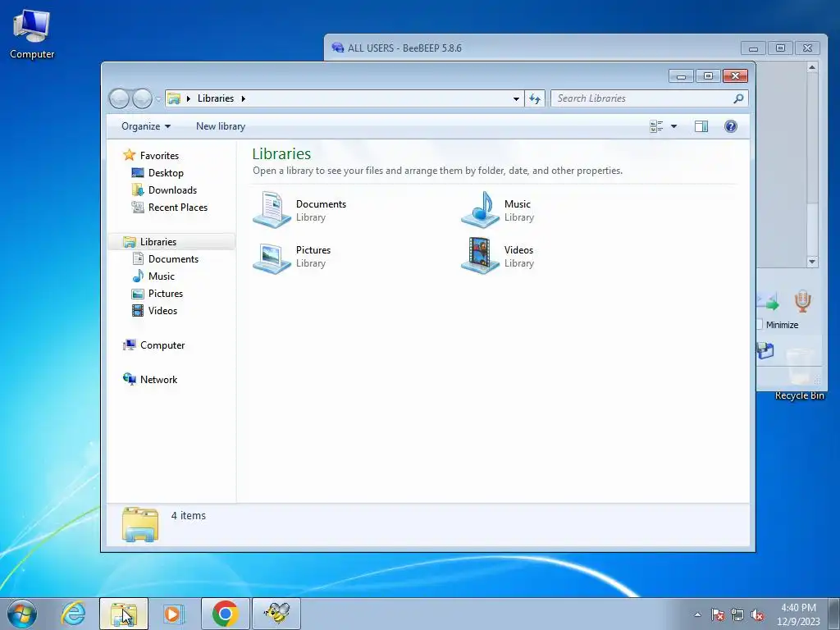
Task: Open Explorer help button
Action: click(x=731, y=126)
